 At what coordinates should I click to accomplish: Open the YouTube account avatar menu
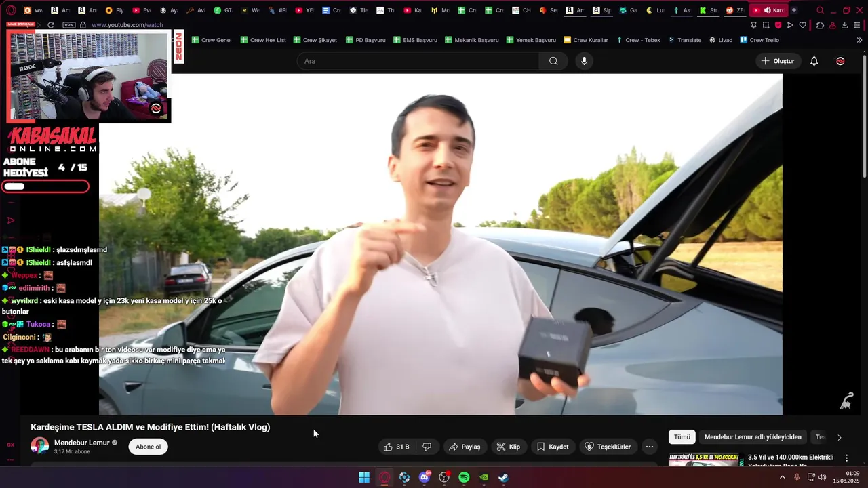(840, 61)
